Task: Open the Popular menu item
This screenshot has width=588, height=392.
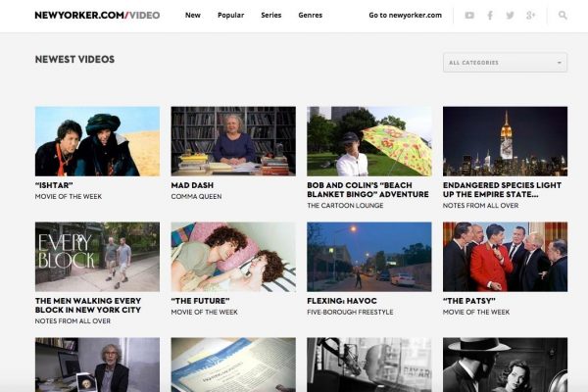Action: pos(230,16)
